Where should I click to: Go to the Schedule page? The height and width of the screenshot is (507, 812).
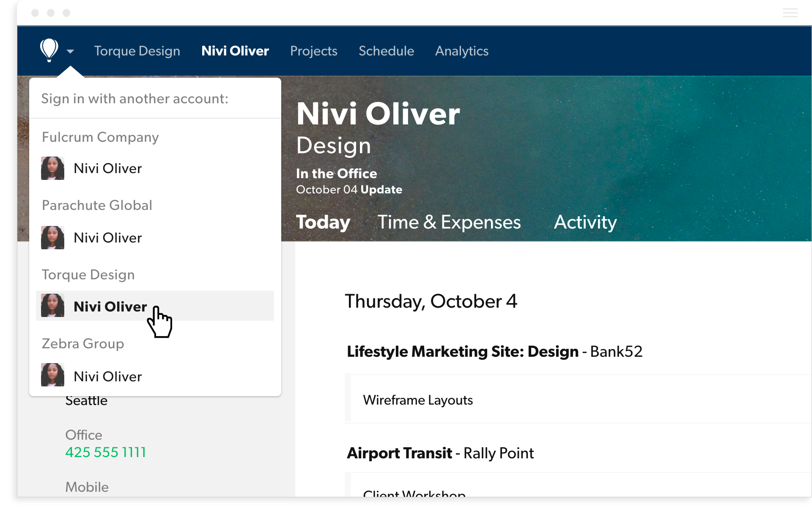(386, 51)
